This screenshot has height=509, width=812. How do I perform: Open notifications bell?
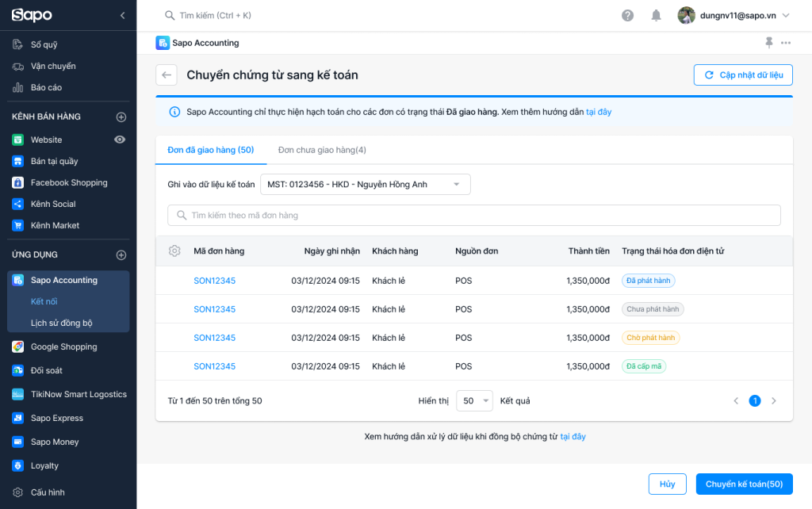(656, 16)
